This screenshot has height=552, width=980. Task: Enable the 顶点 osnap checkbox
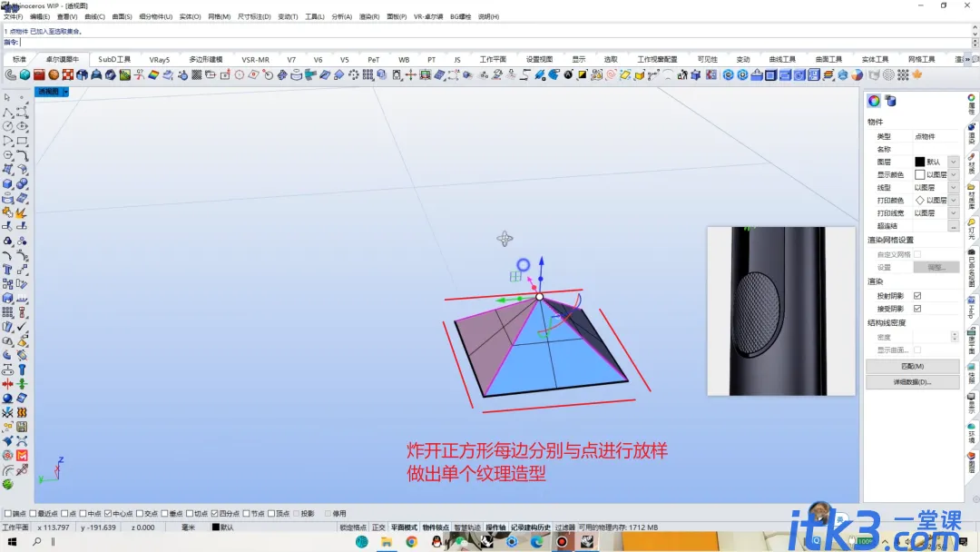point(271,514)
